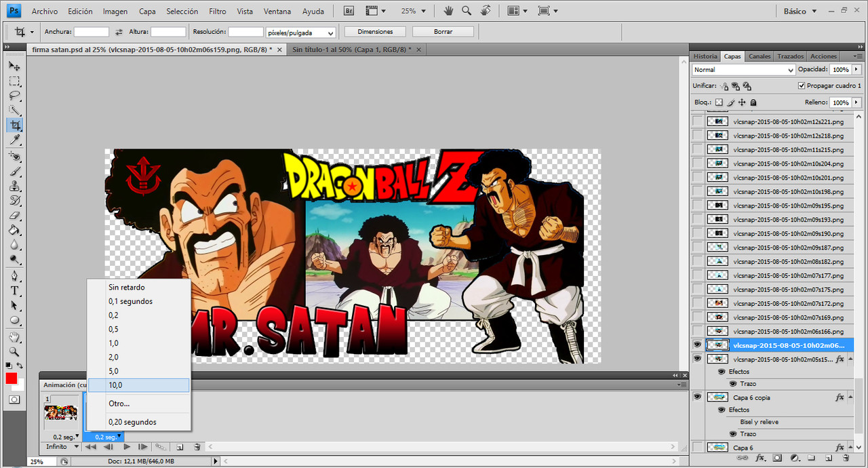The width and height of the screenshot is (868, 468).
Task: Choose Sin retardo delay option
Action: coord(139,288)
